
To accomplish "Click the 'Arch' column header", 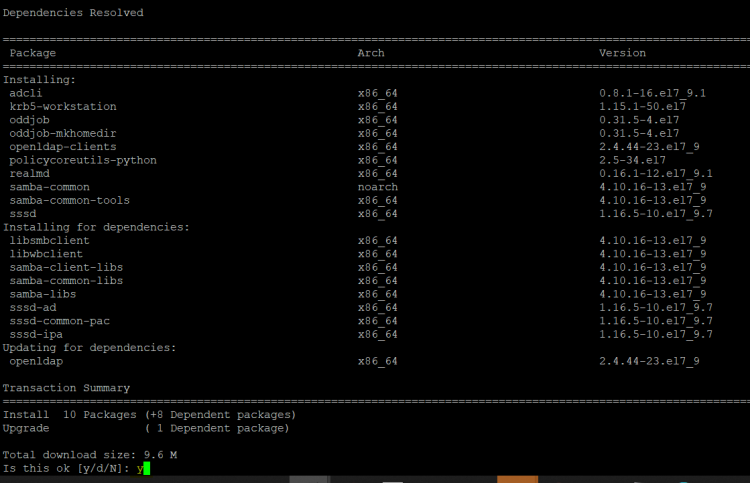I will pyautogui.click(x=371, y=53).
